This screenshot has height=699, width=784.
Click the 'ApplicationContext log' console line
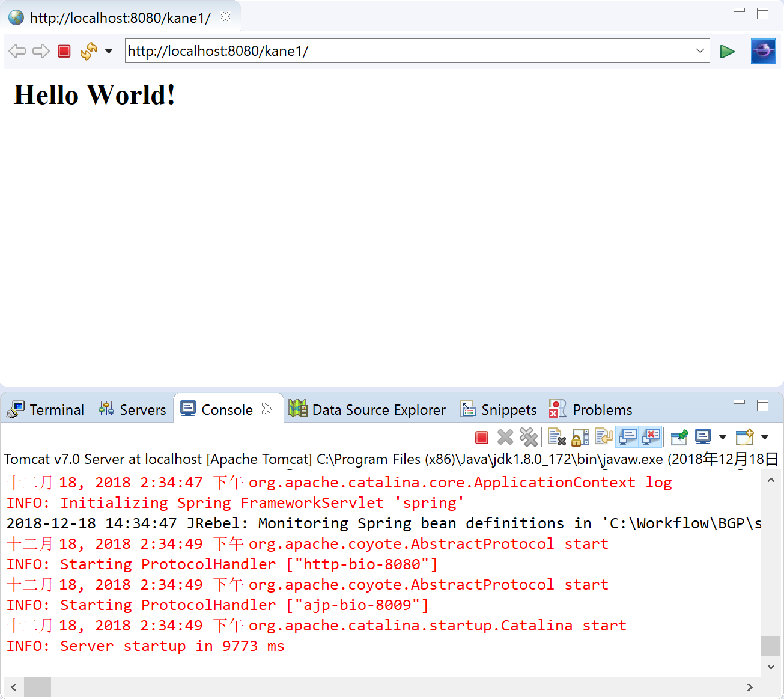339,483
